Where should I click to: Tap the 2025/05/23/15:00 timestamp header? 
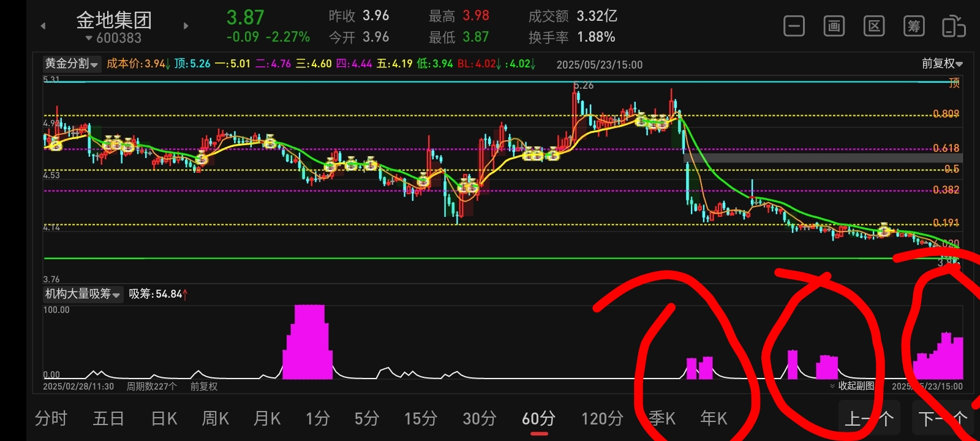point(600,64)
